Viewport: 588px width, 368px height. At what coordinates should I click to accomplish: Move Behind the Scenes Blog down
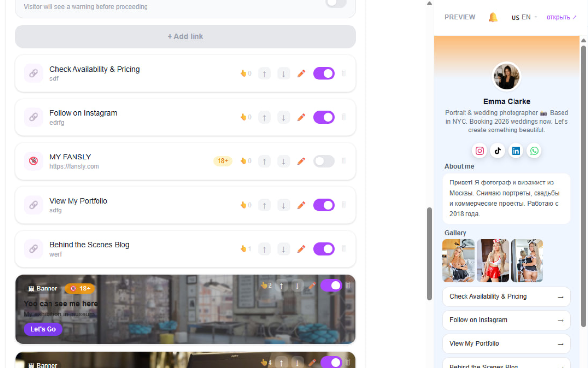pos(283,249)
